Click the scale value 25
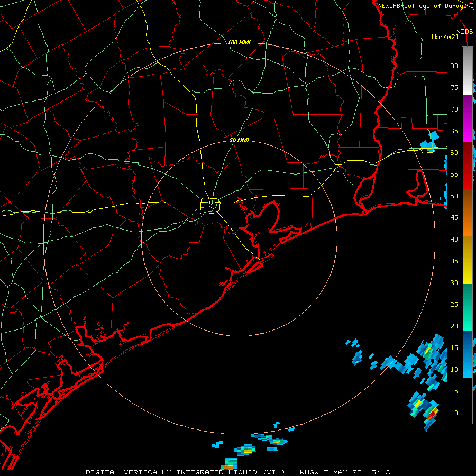 coord(454,305)
